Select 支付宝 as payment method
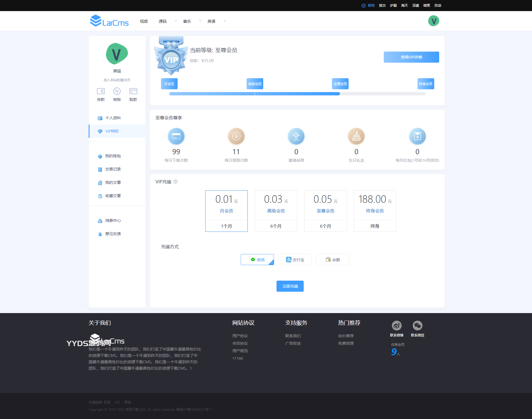 (295, 260)
